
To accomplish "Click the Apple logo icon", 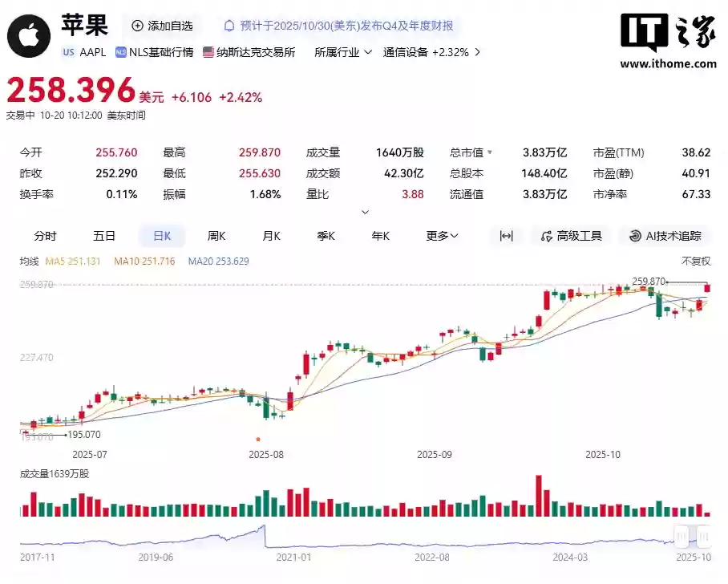I will [x=29, y=36].
